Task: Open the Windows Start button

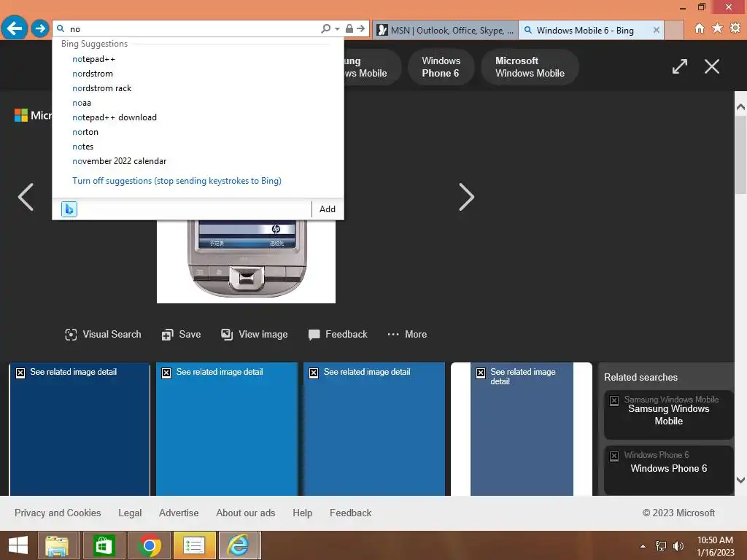Action: click(18, 545)
